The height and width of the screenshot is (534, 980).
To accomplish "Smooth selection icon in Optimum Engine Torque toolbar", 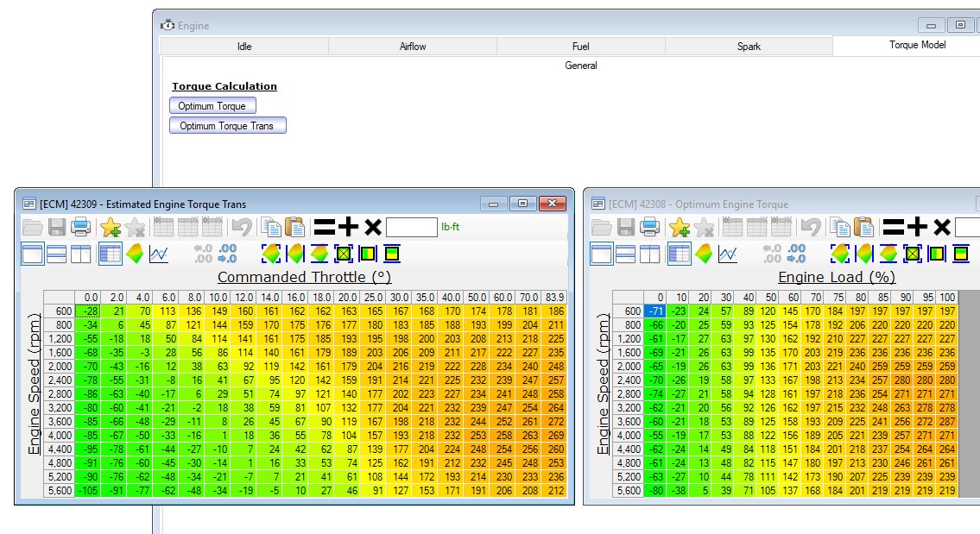I will click(913, 254).
